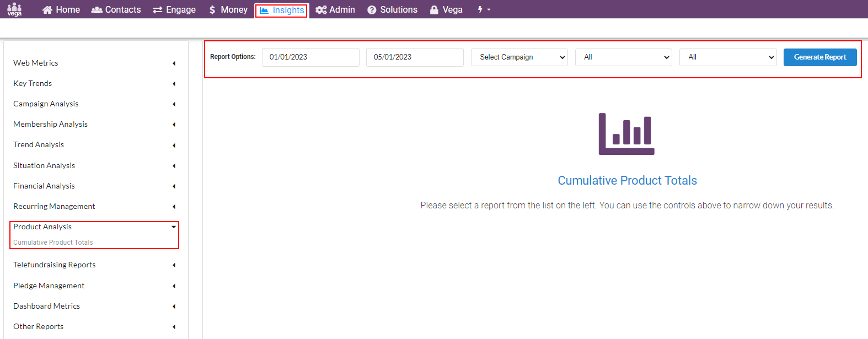Select Trend Analysis in sidebar

[39, 144]
